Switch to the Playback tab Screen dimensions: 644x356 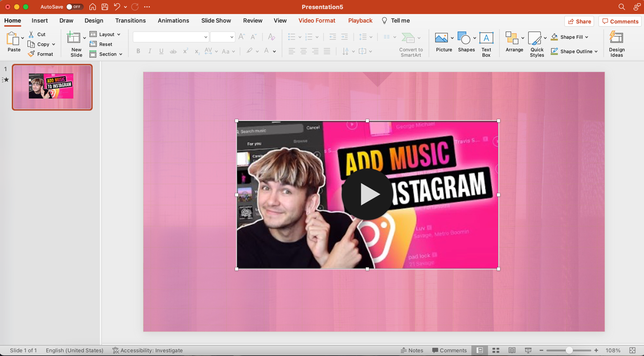360,21
